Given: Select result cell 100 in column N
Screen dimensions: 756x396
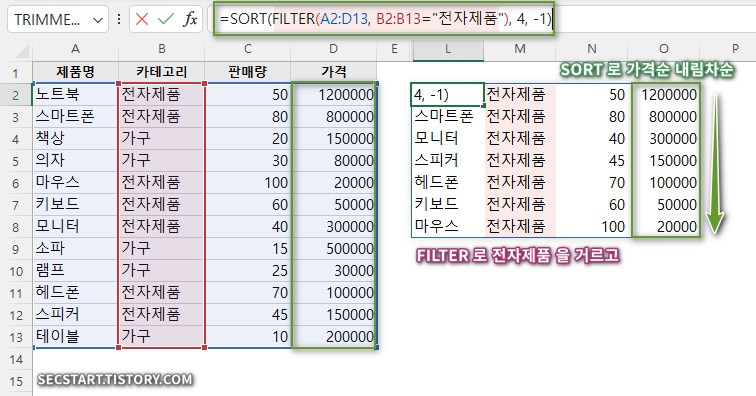Looking at the screenshot, I should pos(592,226).
